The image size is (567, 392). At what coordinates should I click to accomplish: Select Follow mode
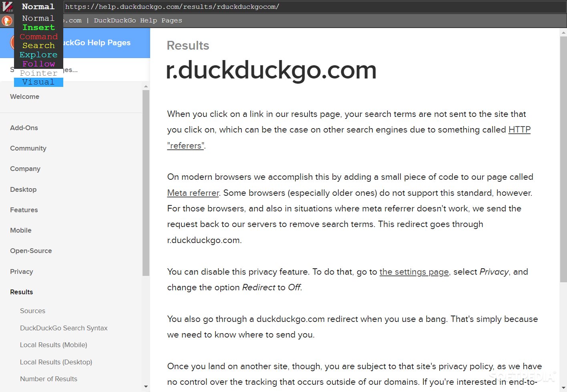(38, 64)
